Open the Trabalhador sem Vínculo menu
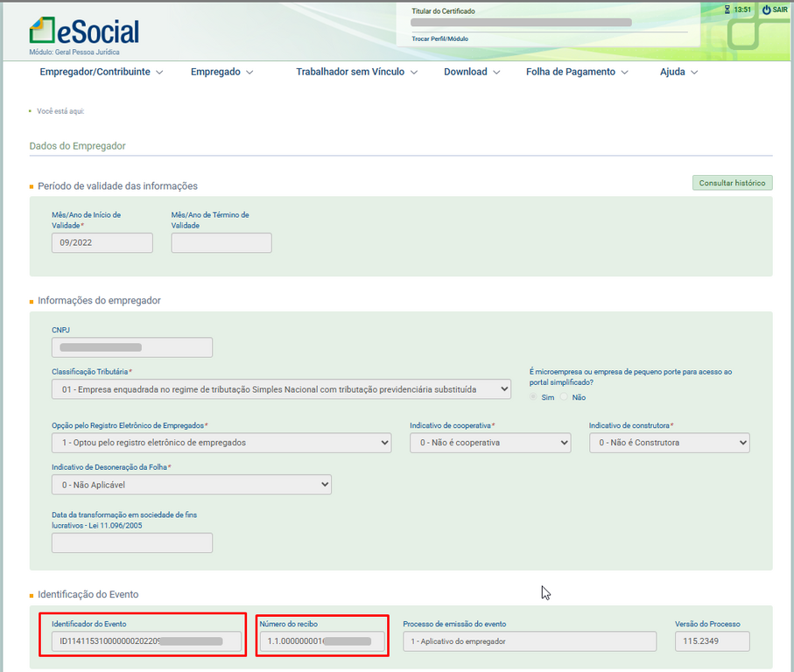 click(356, 72)
